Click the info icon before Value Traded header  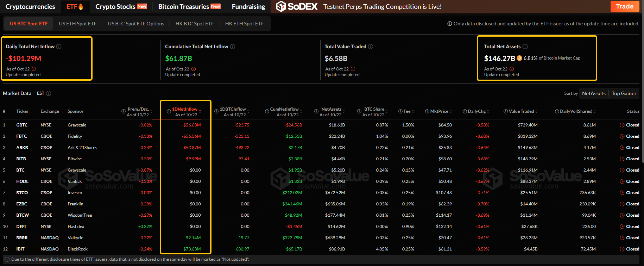506,111
